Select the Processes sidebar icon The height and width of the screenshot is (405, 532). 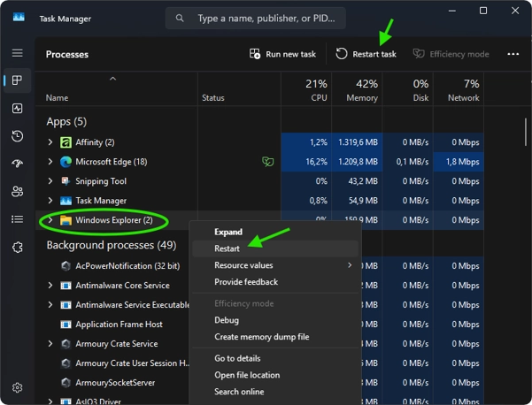(x=18, y=80)
